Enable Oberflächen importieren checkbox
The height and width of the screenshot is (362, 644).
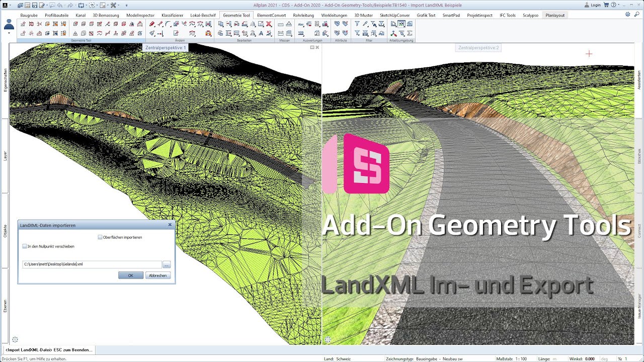point(100,237)
